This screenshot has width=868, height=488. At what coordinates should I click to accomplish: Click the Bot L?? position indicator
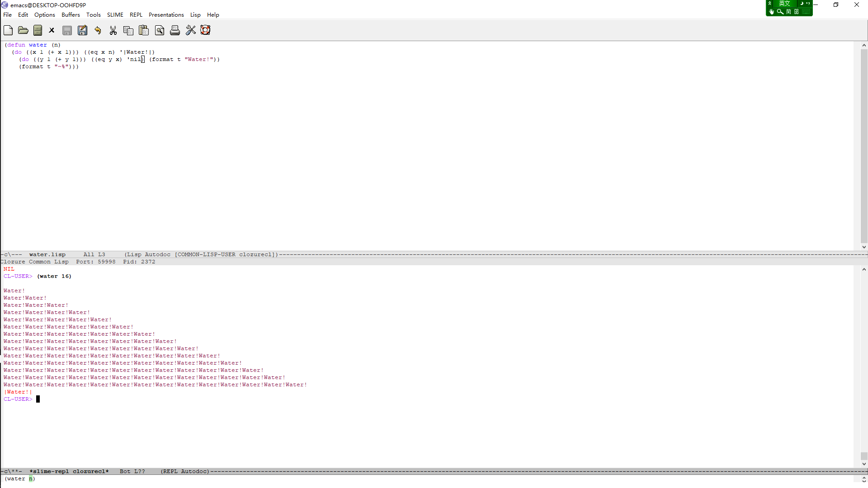pyautogui.click(x=132, y=472)
